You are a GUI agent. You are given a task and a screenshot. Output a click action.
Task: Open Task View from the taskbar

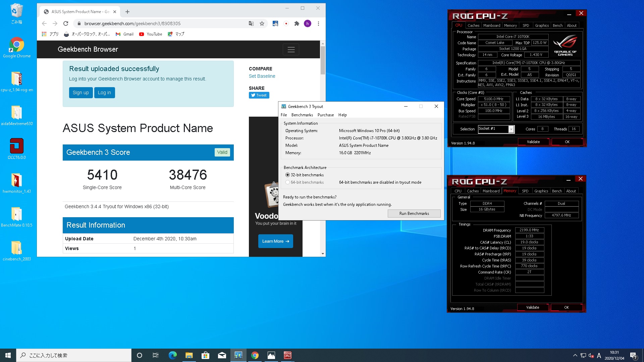tap(155, 355)
